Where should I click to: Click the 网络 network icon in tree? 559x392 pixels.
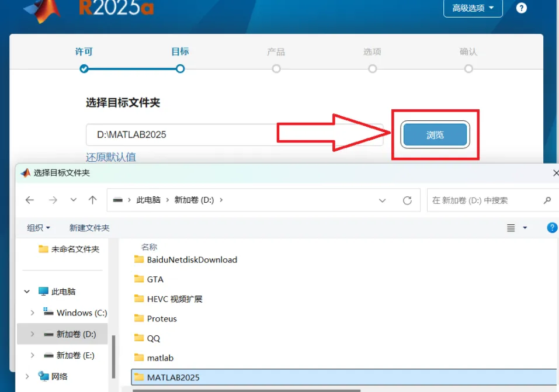click(43, 376)
